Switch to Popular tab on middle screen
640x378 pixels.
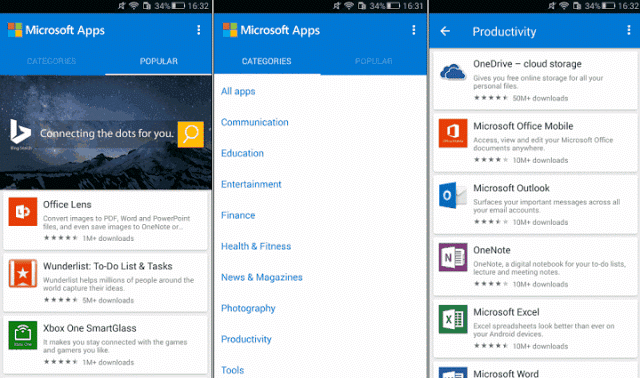coord(373,61)
